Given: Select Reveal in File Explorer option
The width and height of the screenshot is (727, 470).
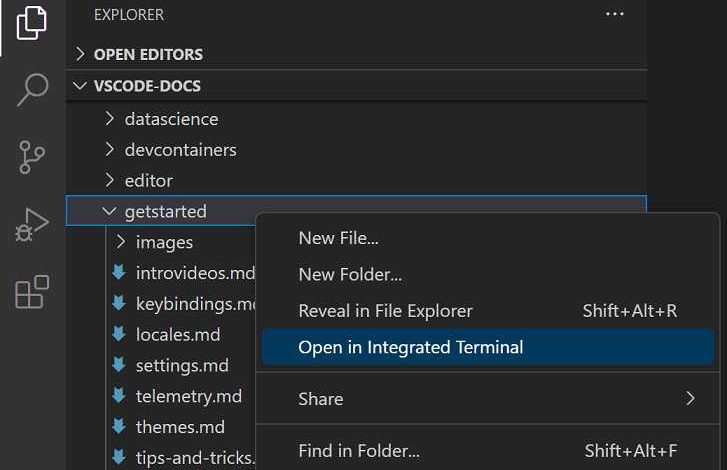Looking at the screenshot, I should coord(385,311).
